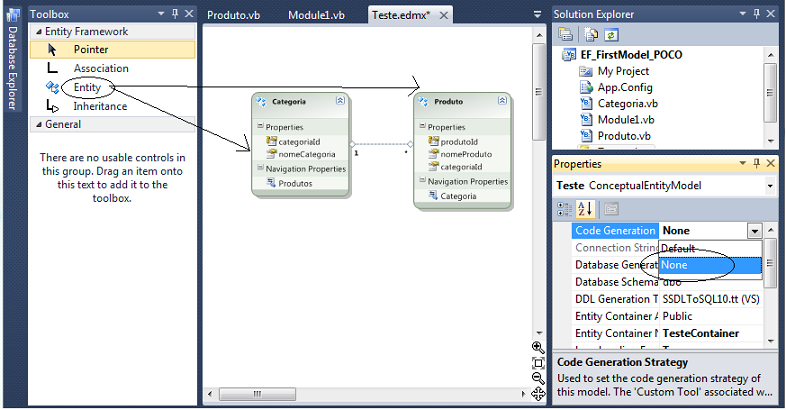The width and height of the screenshot is (786, 410).
Task: Select categoriaId property in Produto entity
Action: pyautogui.click(x=461, y=167)
